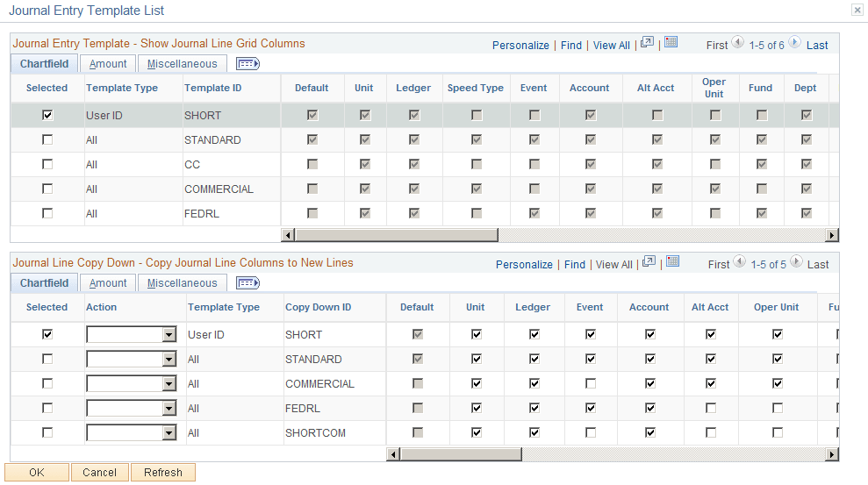
Task: Close the Journal Entry Template List window
Action: (x=857, y=10)
